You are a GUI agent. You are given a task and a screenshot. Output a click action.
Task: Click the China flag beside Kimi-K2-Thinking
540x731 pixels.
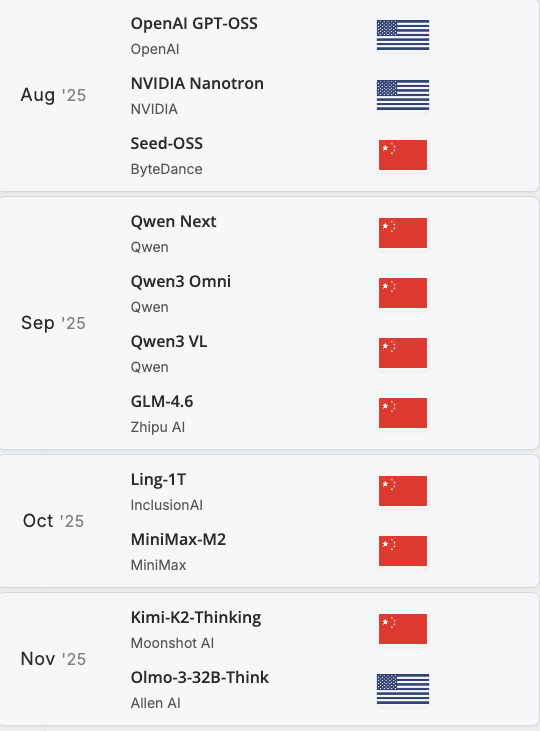(x=403, y=629)
